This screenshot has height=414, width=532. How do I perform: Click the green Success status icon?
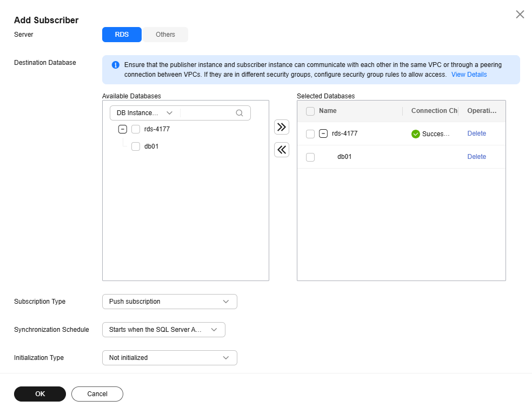tap(415, 134)
